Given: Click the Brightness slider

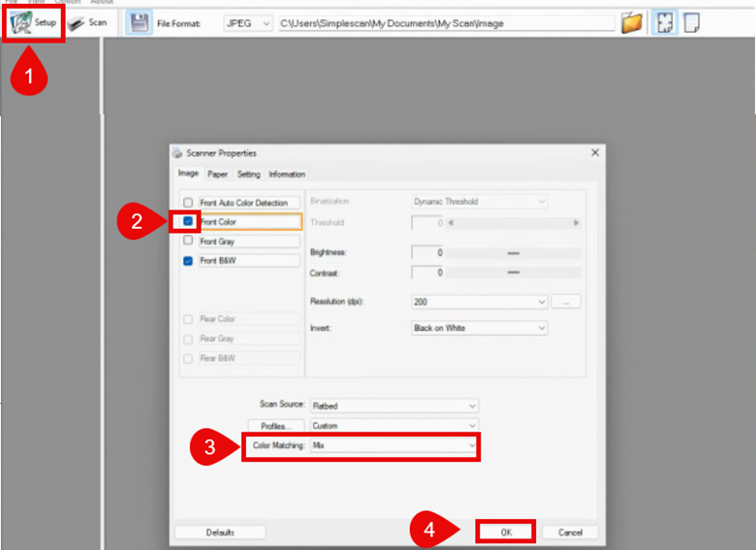Looking at the screenshot, I should click(x=514, y=253).
